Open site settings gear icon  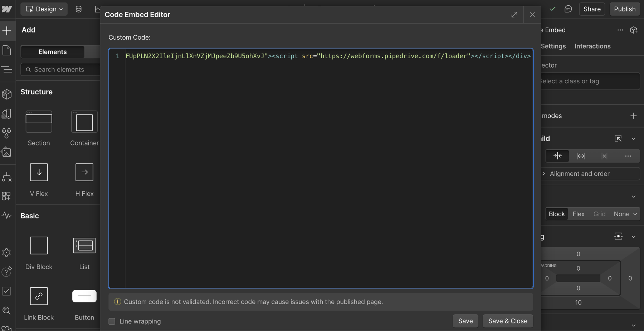[6, 253]
